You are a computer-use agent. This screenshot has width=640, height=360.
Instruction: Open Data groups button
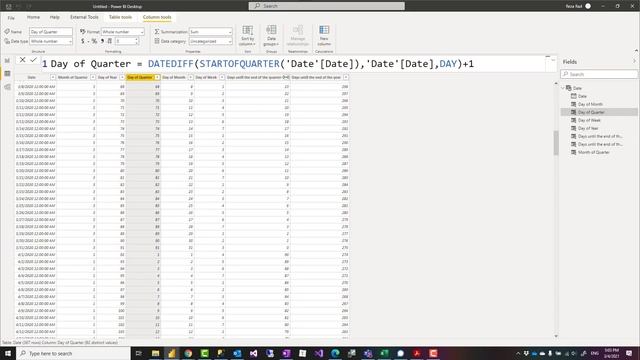tap(271, 36)
